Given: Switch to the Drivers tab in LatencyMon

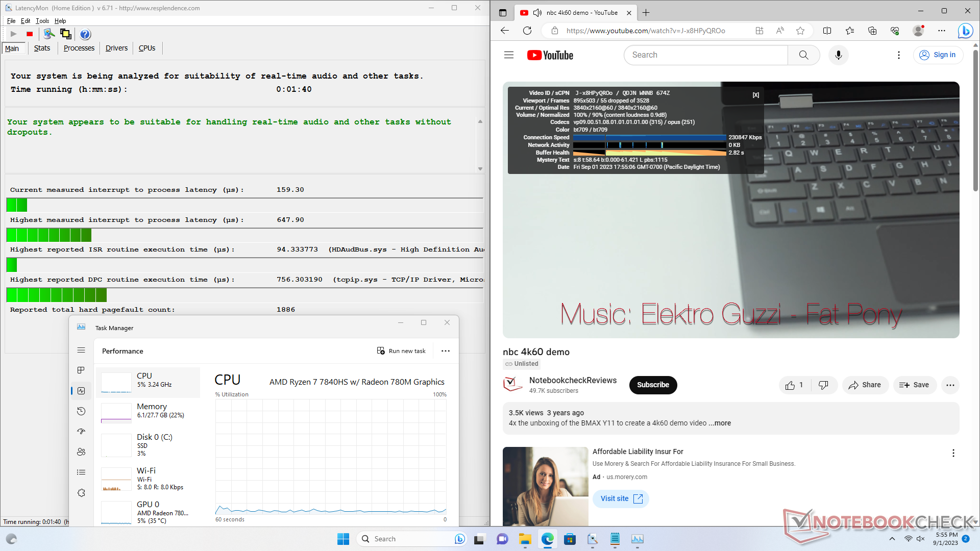Looking at the screenshot, I should coord(116,48).
